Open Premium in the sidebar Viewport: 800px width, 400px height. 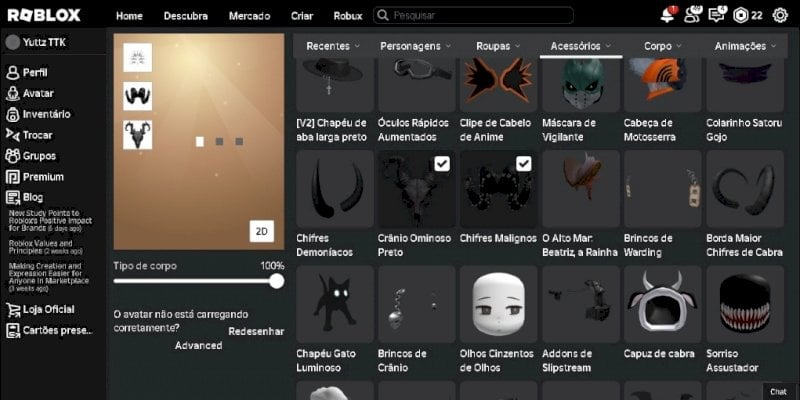(x=35, y=177)
